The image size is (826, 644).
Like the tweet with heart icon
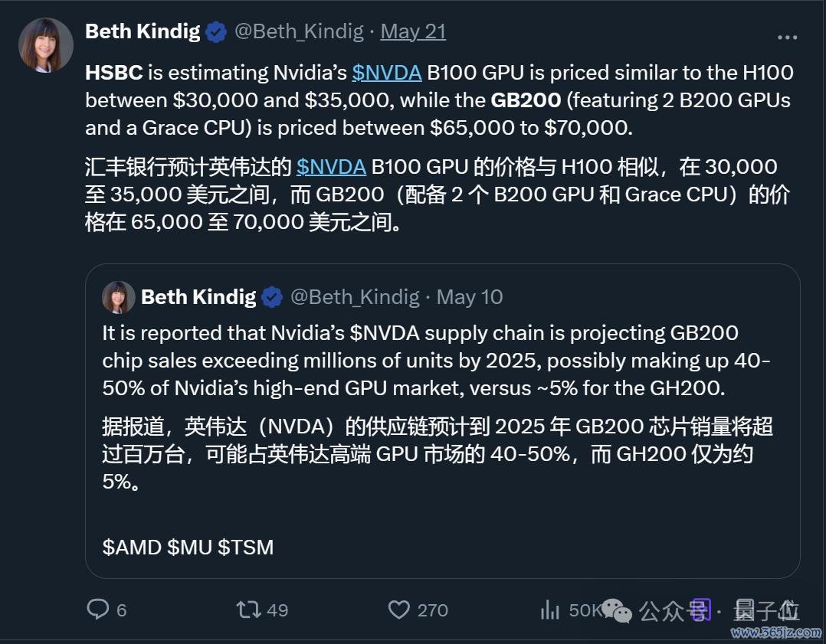[x=398, y=610]
